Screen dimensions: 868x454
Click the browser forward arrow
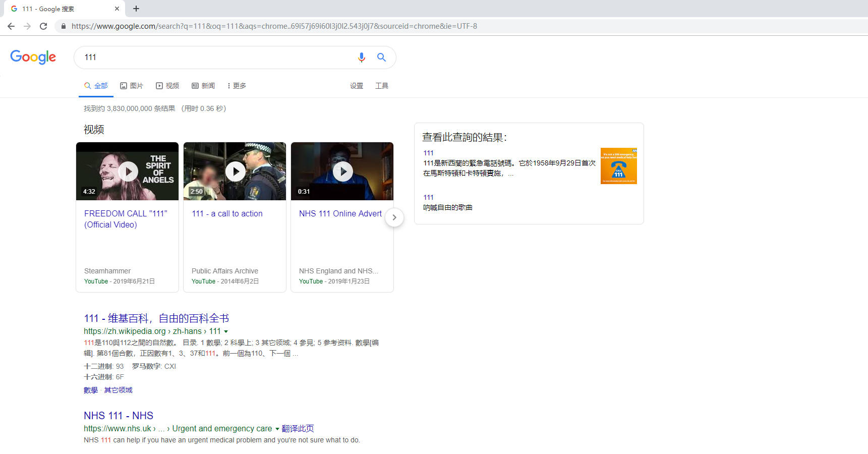tap(27, 26)
